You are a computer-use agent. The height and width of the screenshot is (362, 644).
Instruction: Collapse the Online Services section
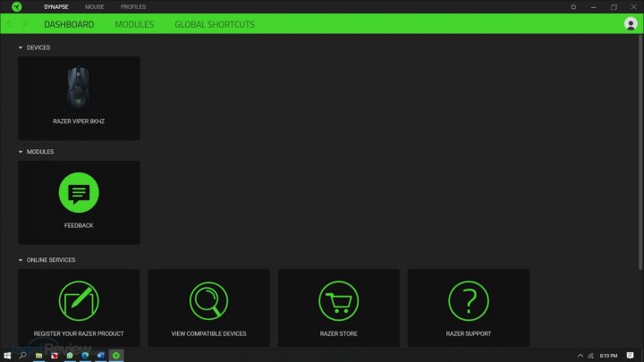click(21, 260)
